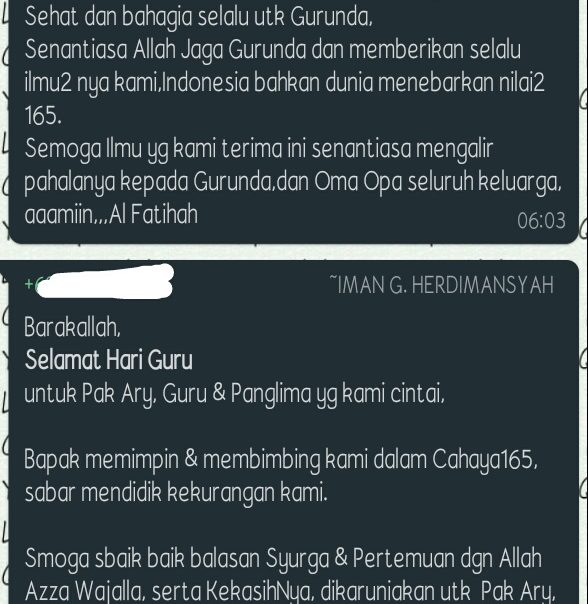Tap the redacted green phone number
Image resolution: width=588 pixels, height=604 pixels.
pyautogui.click(x=99, y=282)
